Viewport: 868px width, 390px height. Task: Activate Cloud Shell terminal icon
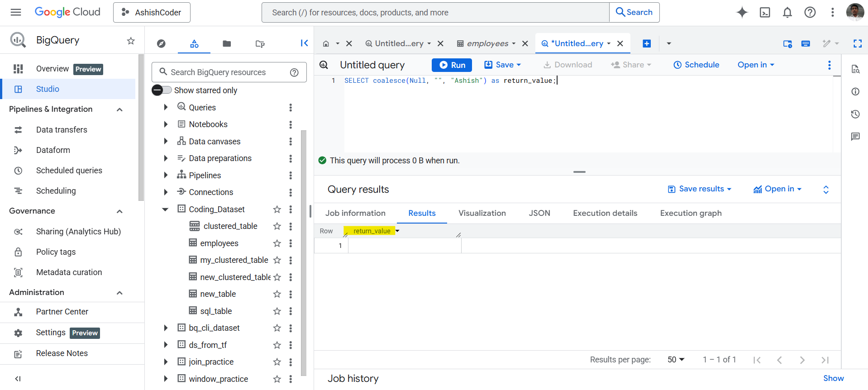[765, 12]
